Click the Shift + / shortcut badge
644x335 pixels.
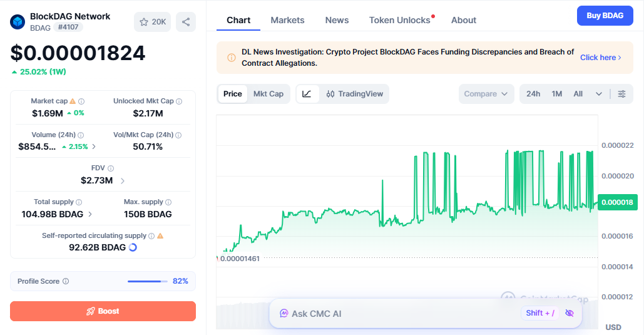(x=540, y=313)
